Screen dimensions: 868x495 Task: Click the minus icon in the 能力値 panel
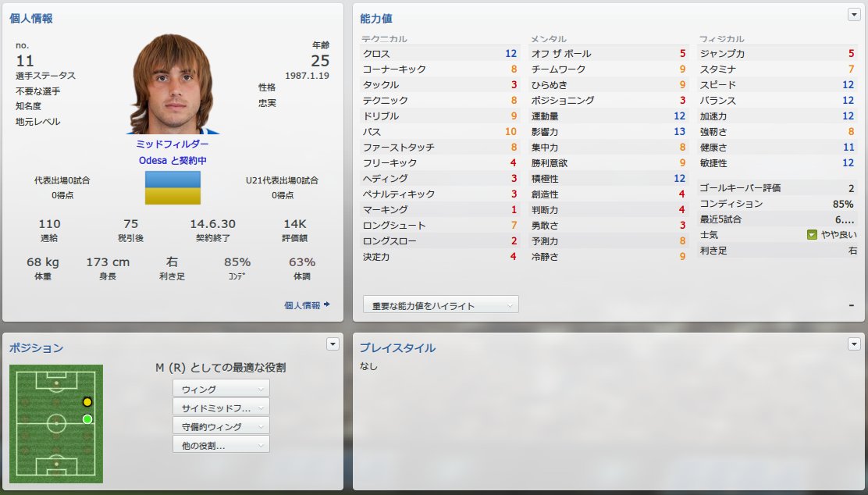tap(852, 305)
